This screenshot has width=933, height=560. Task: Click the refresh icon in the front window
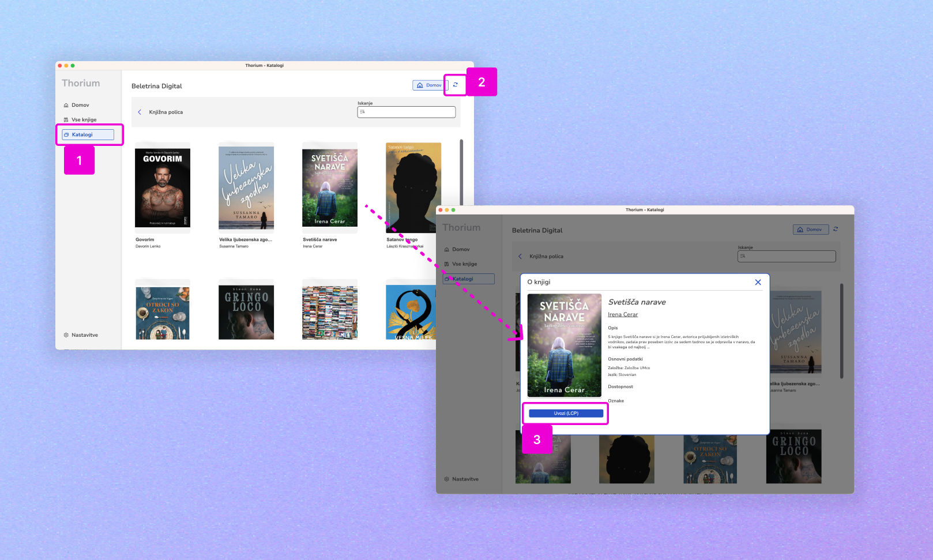click(836, 229)
